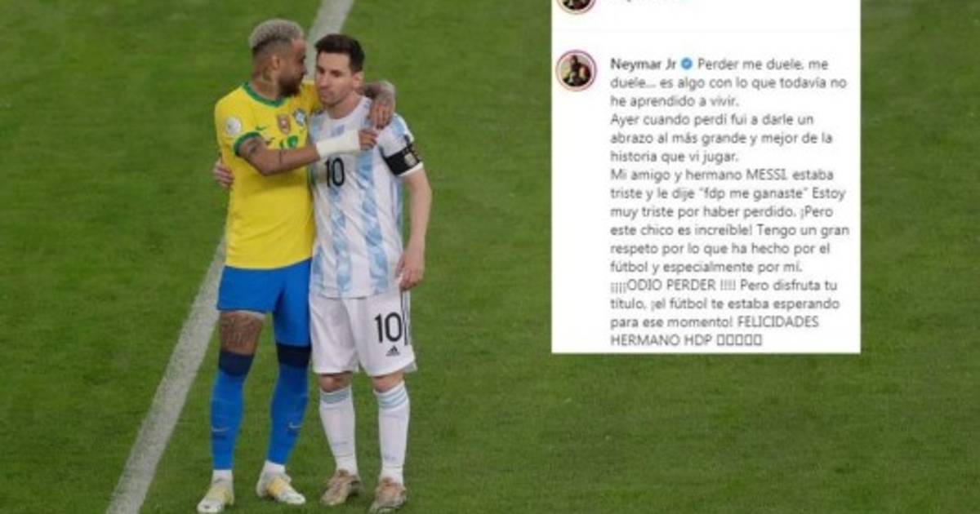The image size is (980, 514).
Task: Click the partially visible avatar at top of post
Action: (x=577, y=3)
